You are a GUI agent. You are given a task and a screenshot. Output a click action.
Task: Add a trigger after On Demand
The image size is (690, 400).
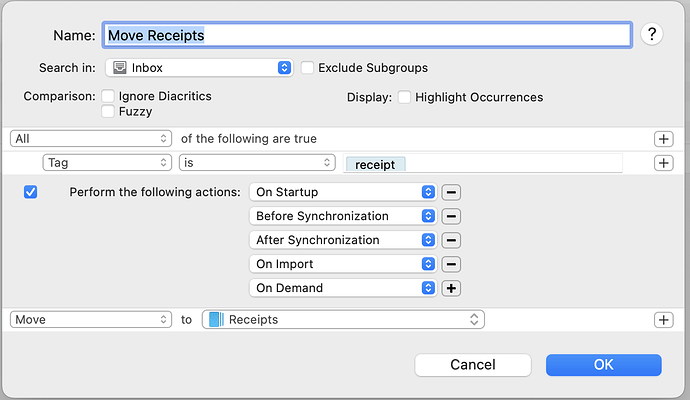click(x=451, y=288)
